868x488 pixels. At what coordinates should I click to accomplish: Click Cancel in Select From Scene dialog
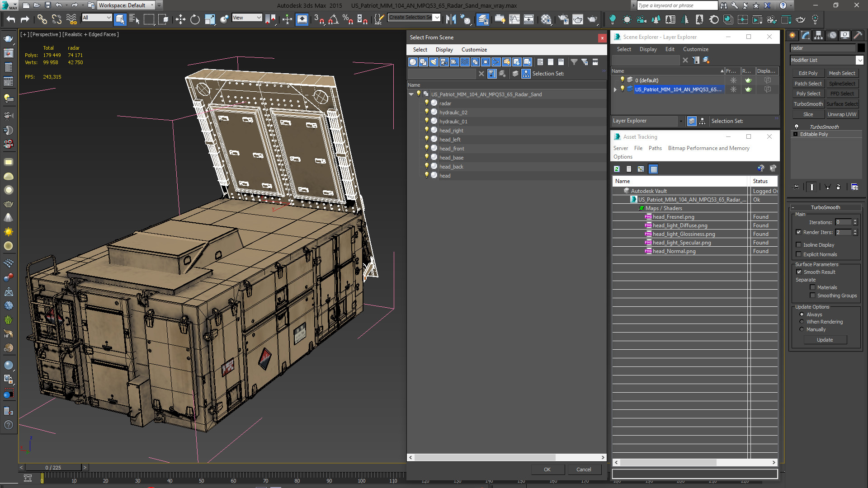584,469
